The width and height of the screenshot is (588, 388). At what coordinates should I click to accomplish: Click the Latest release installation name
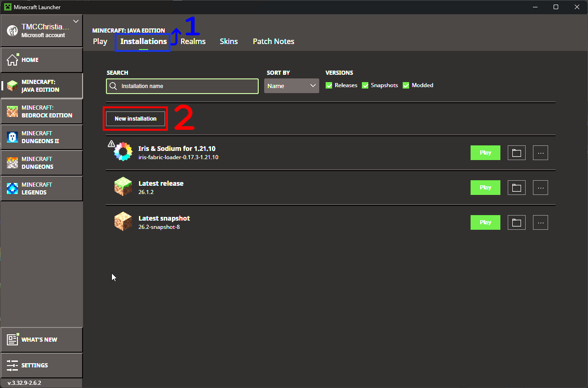[161, 183]
